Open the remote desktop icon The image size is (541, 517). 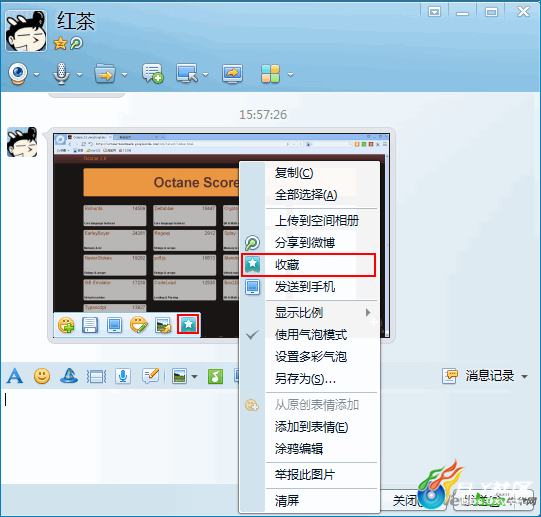click(187, 74)
